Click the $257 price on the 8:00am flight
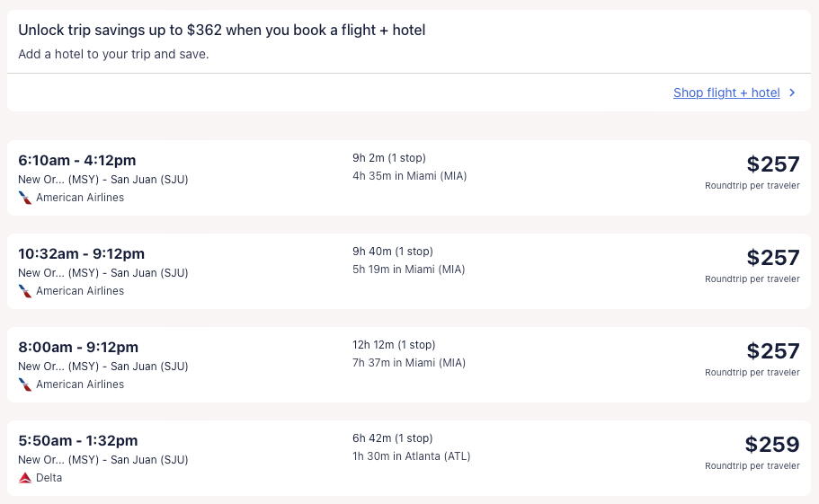 tap(772, 351)
